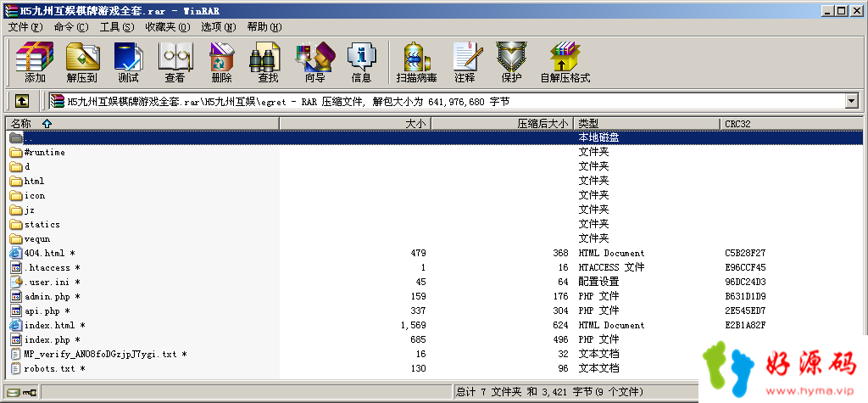Click the drive icon in status bar
This screenshot has width=868, height=403.
click(14, 393)
